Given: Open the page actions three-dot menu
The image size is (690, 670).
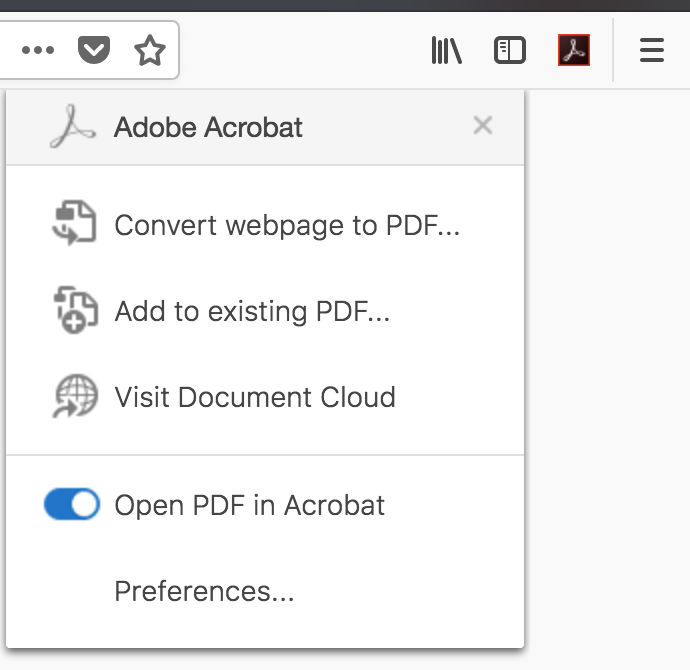Looking at the screenshot, I should tap(38, 50).
